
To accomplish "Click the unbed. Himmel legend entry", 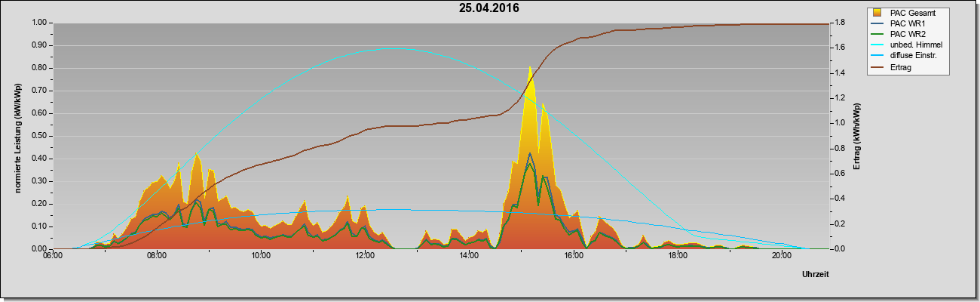I will tap(907, 45).
